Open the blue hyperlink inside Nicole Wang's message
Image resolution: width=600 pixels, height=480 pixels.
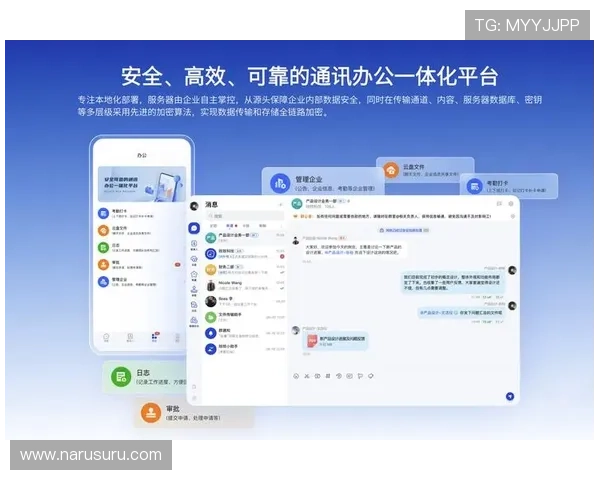click(339, 253)
